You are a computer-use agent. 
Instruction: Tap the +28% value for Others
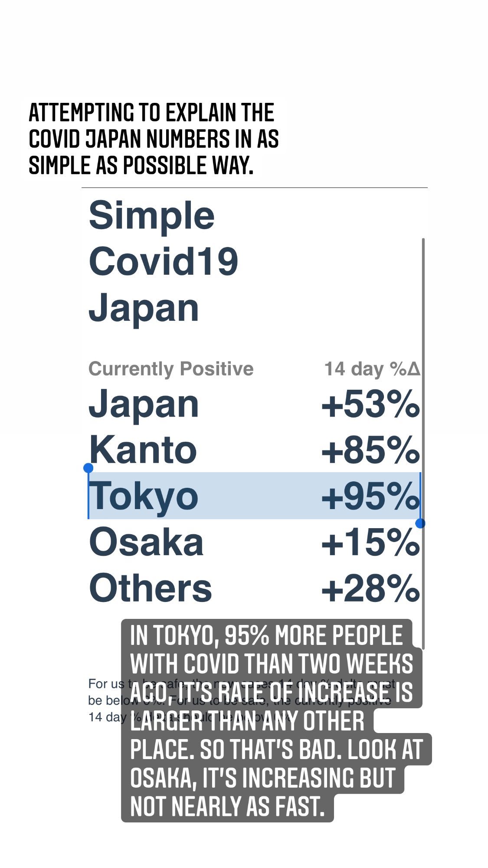pyautogui.click(x=370, y=589)
